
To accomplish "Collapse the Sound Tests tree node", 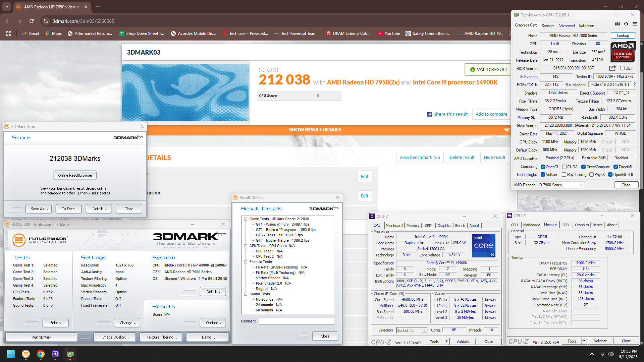I will coord(246,294).
